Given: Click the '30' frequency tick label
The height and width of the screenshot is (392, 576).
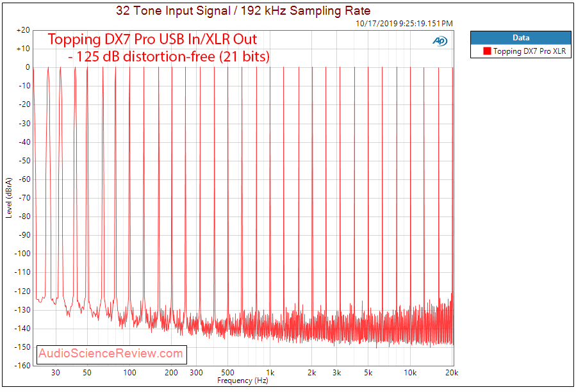Looking at the screenshot, I should (56, 373).
